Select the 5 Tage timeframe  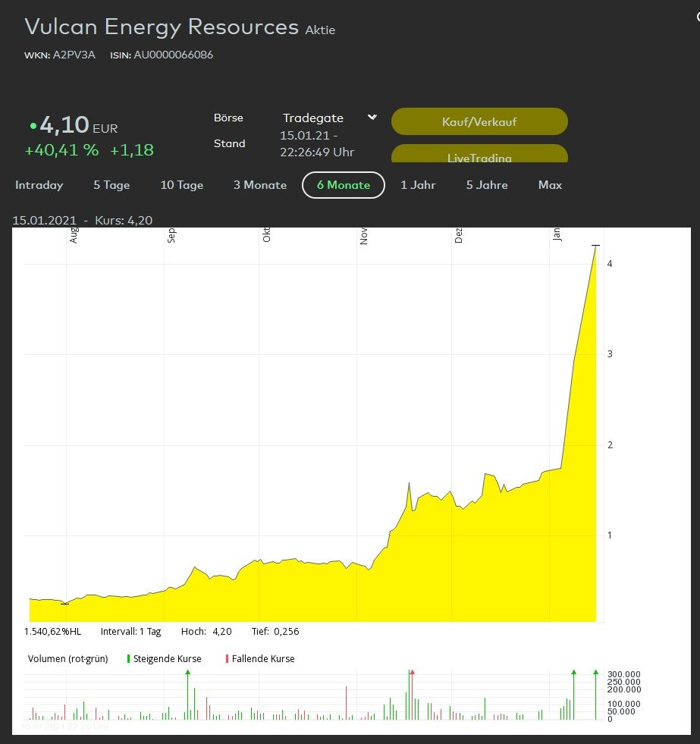[111, 185]
